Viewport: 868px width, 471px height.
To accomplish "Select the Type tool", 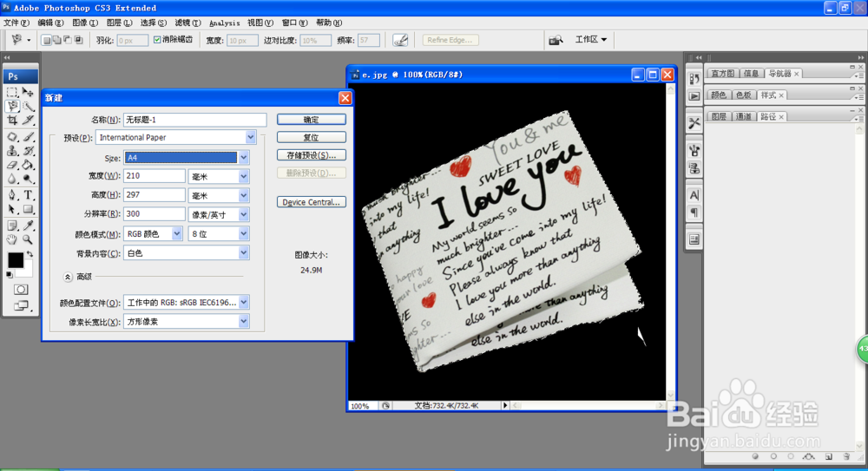I will pyautogui.click(x=28, y=195).
